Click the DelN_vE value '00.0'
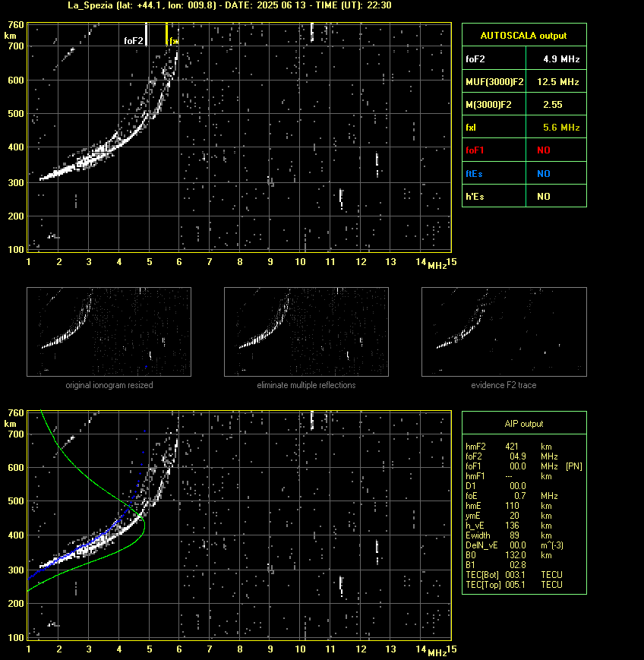Image resolution: width=644 pixels, height=660 pixels. tap(518, 545)
